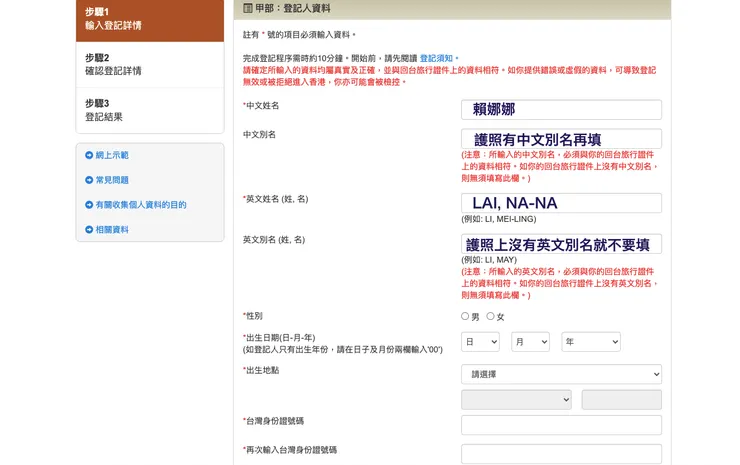Click the 中文姓名 input field
740x465 pixels.
coord(561,110)
